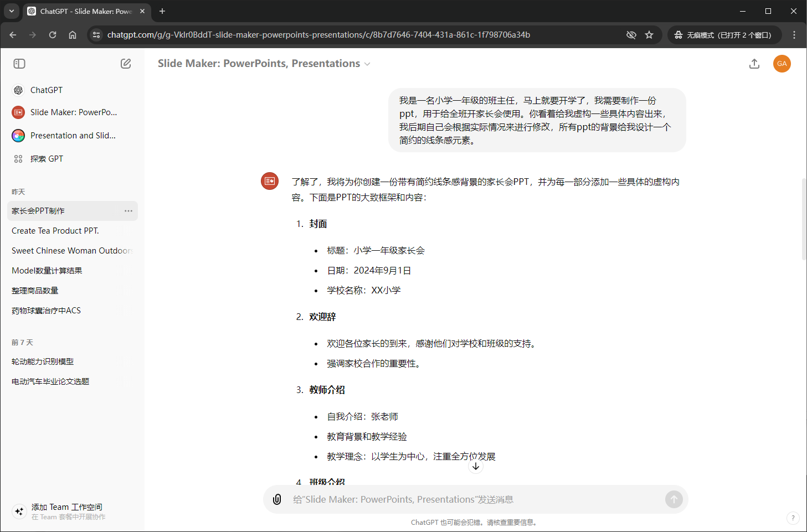Open the GA user profile avatar
This screenshot has height=532, width=807.
click(782, 64)
